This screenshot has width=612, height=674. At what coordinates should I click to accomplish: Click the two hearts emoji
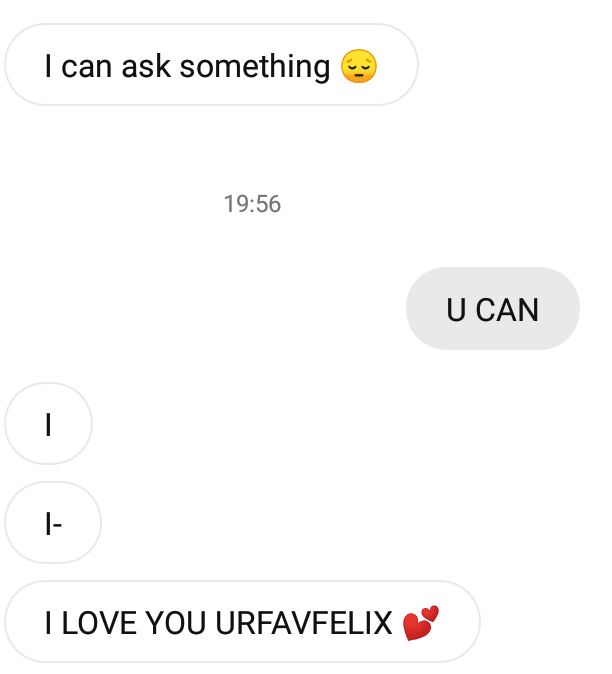420,623
